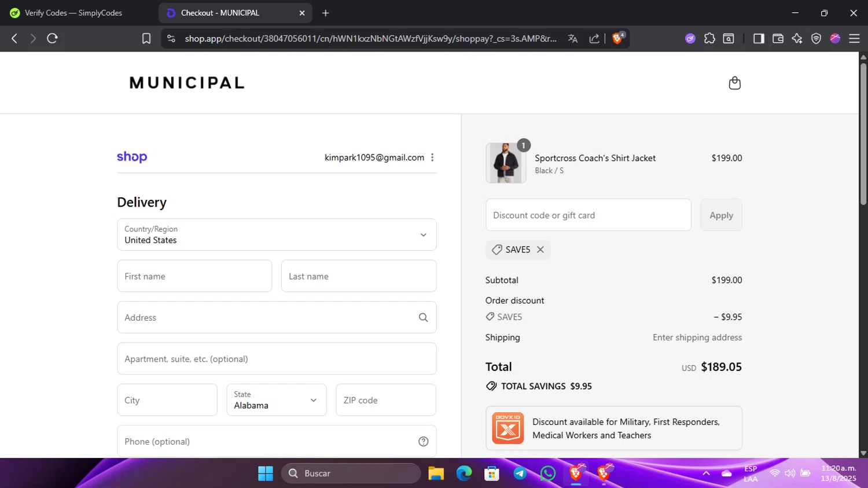This screenshot has width=868, height=488.
Task: Open the taskbar clock and date
Action: (x=838, y=474)
